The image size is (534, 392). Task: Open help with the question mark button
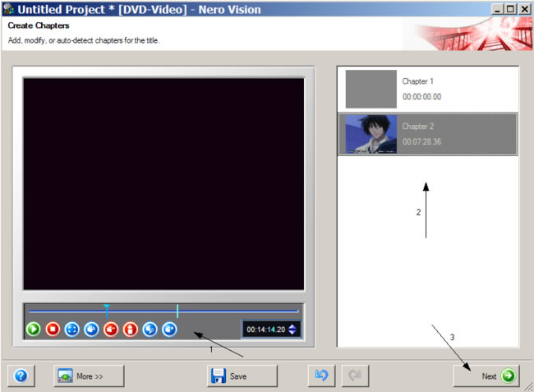coord(21,376)
